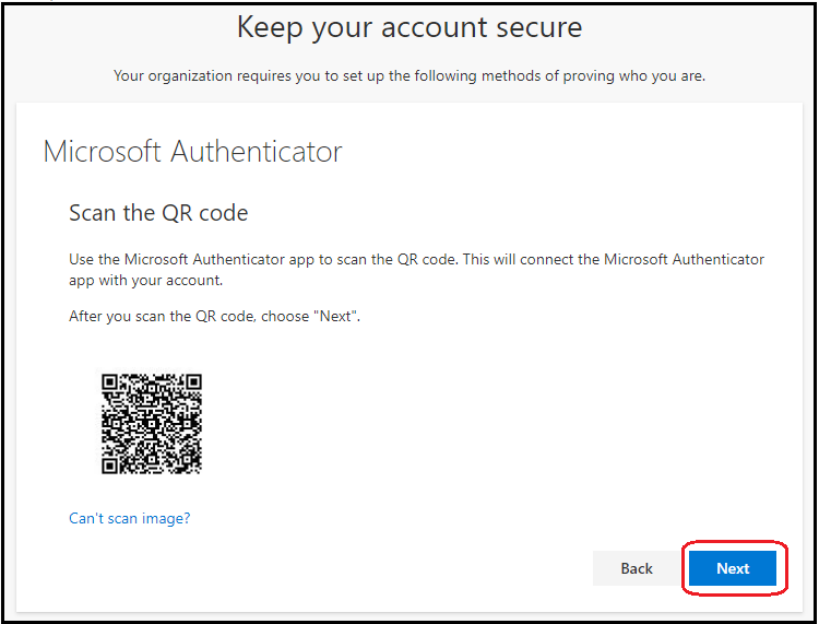Click the "Use the Microsoft Authenticator app" instruction line
The image size is (817, 624).
coord(416,259)
